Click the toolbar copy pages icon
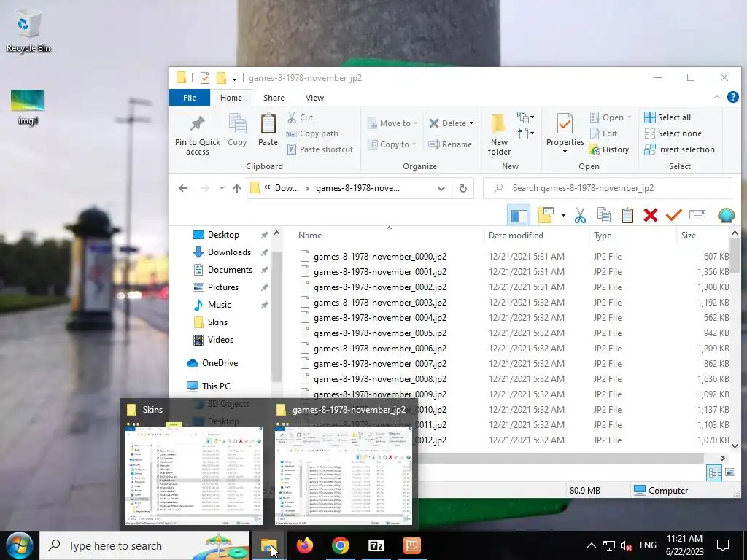Viewport: 747px width, 560px height. point(603,215)
